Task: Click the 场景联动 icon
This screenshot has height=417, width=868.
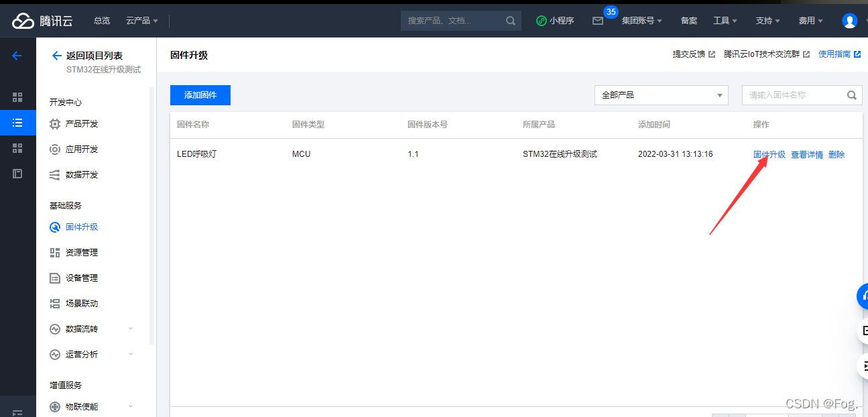Action: point(55,304)
